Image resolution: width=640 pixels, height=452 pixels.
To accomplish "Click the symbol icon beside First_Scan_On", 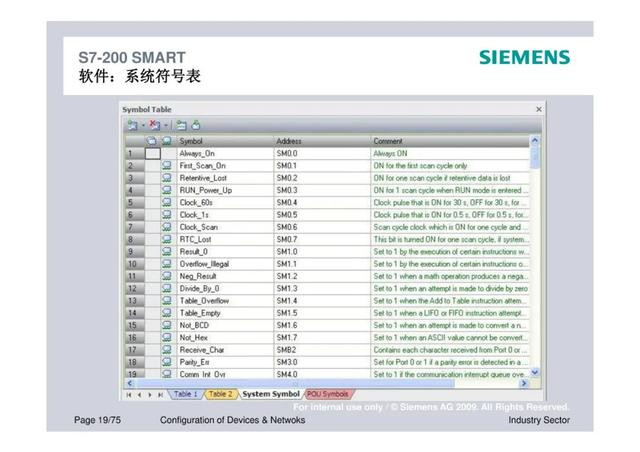I will pyautogui.click(x=167, y=165).
